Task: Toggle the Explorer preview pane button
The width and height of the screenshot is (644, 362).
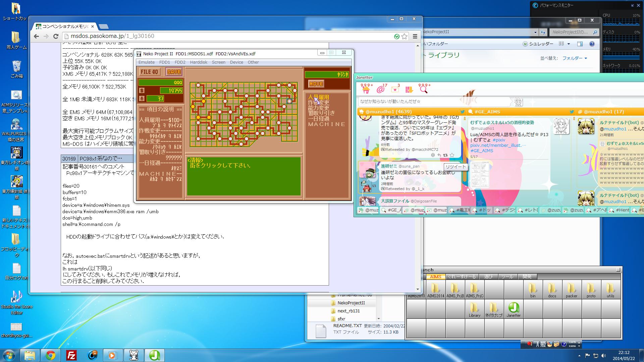Action: coord(580,44)
